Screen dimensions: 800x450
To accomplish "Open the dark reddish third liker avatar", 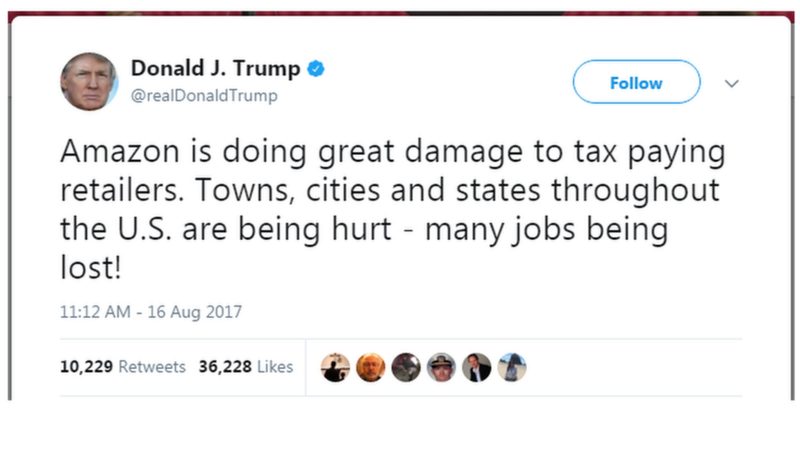I will (x=406, y=367).
